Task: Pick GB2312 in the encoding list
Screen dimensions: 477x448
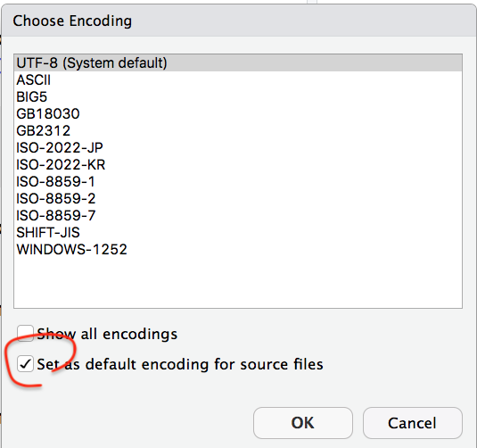Action: [238, 131]
